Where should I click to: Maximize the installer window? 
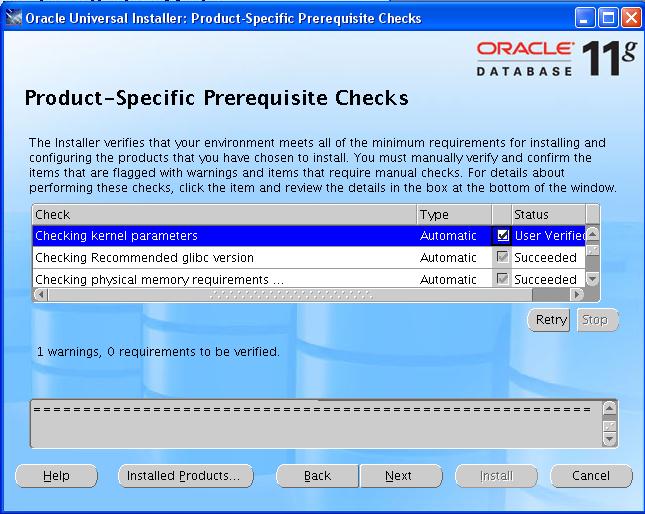pyautogui.click(x=609, y=18)
